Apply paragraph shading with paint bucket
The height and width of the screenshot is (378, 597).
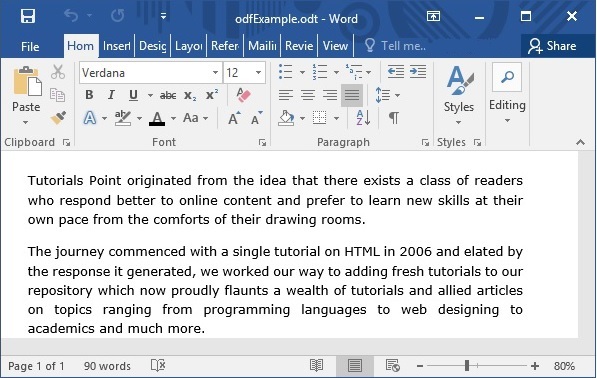click(286, 118)
